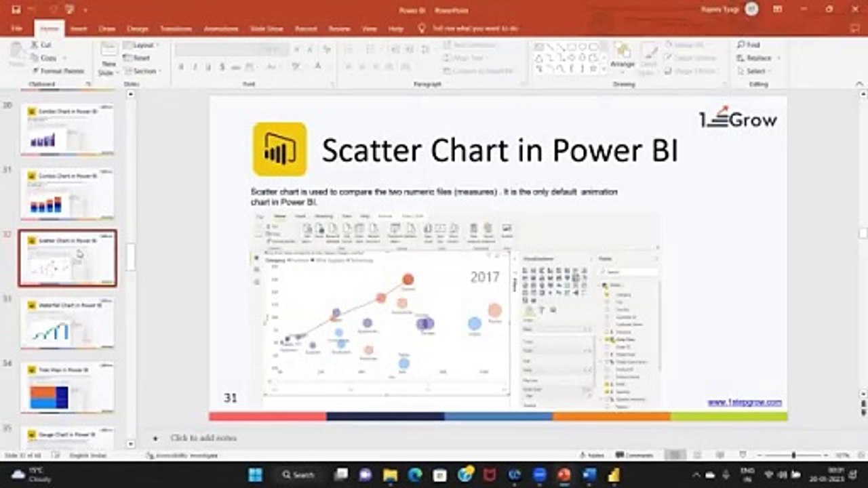Toggle Italic formatting in Font group
This screenshot has height=488, width=868.
[195, 67]
